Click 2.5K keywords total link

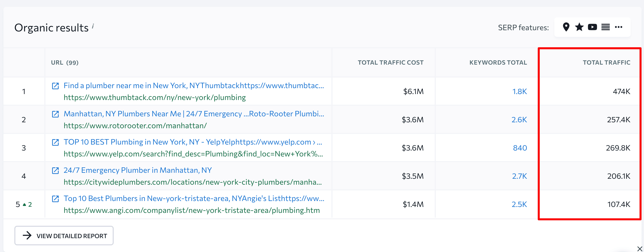(519, 204)
